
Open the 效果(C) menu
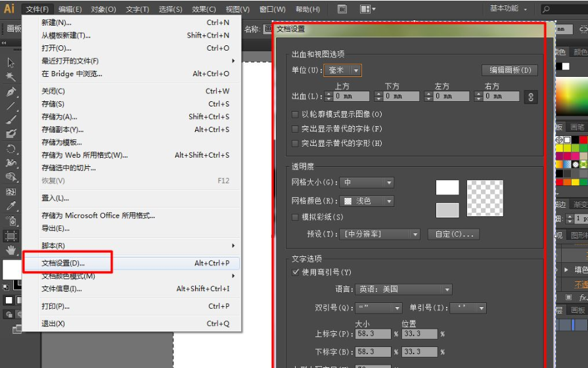click(x=204, y=9)
